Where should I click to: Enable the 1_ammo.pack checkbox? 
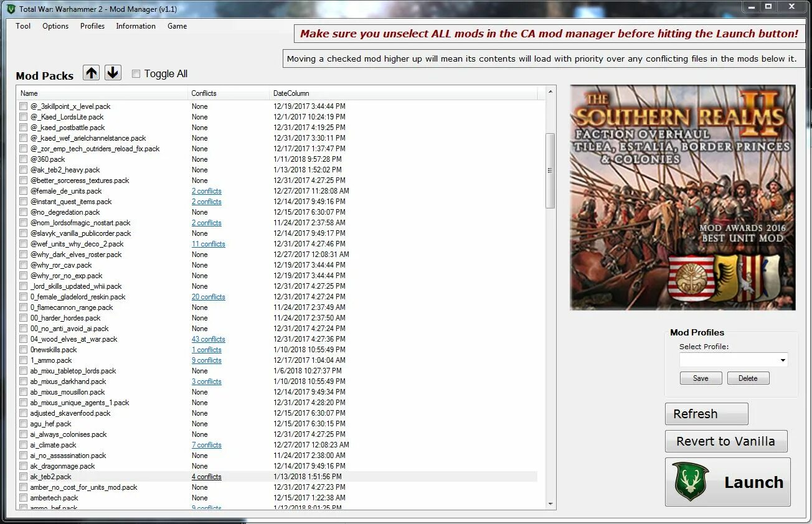[x=23, y=360]
